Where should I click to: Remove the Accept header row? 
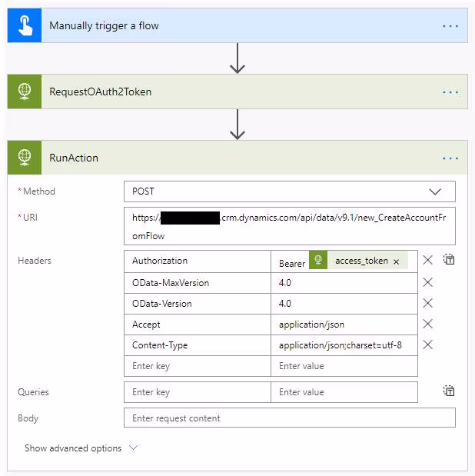pyautogui.click(x=427, y=324)
